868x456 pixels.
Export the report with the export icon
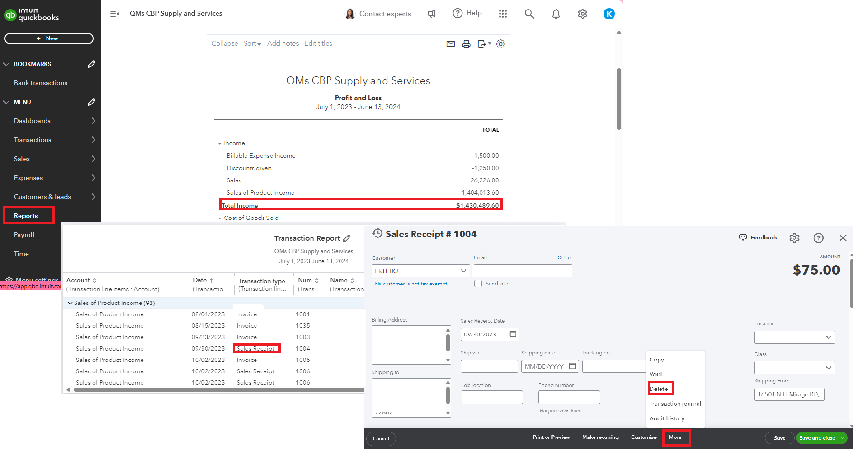pos(481,44)
